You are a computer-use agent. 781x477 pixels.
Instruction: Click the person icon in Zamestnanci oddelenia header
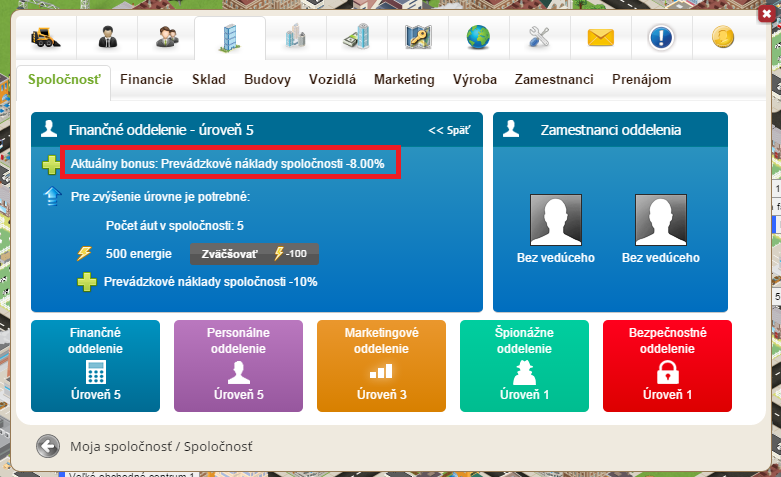pyautogui.click(x=511, y=128)
